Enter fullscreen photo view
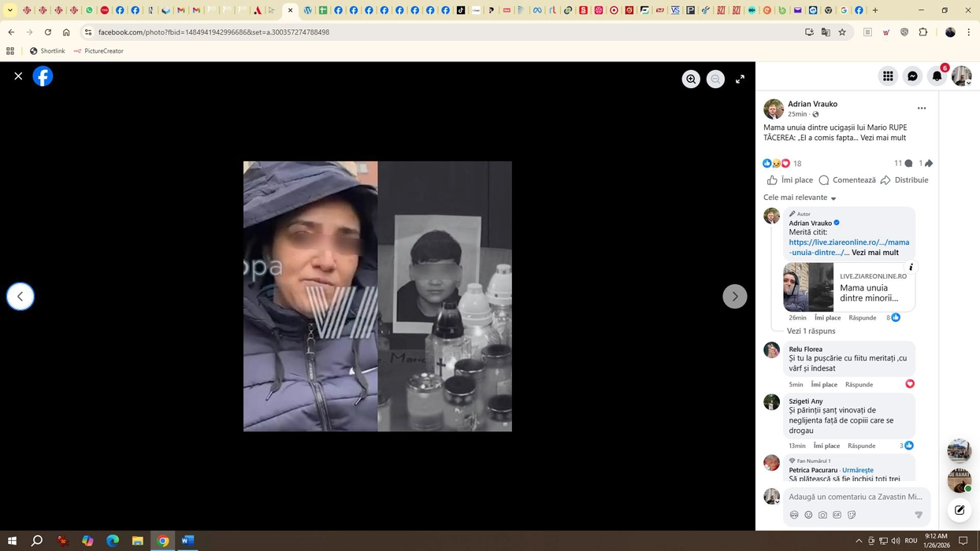The image size is (980, 551). tap(740, 79)
